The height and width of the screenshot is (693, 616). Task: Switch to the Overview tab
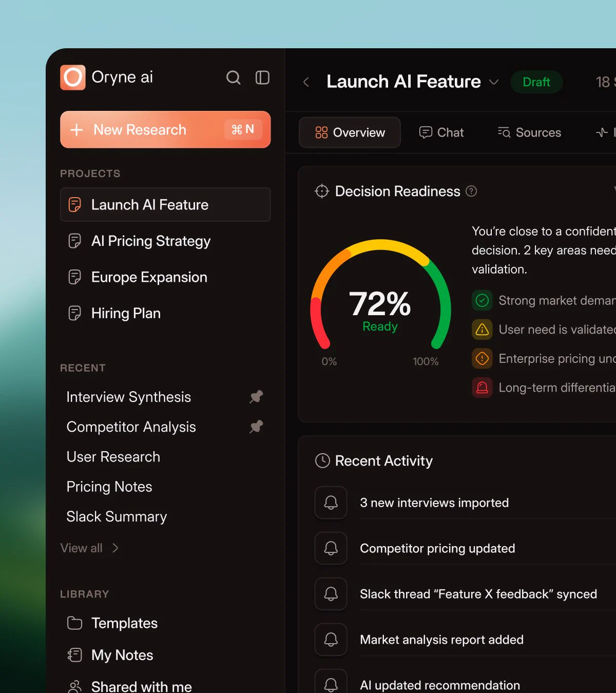[x=350, y=132]
